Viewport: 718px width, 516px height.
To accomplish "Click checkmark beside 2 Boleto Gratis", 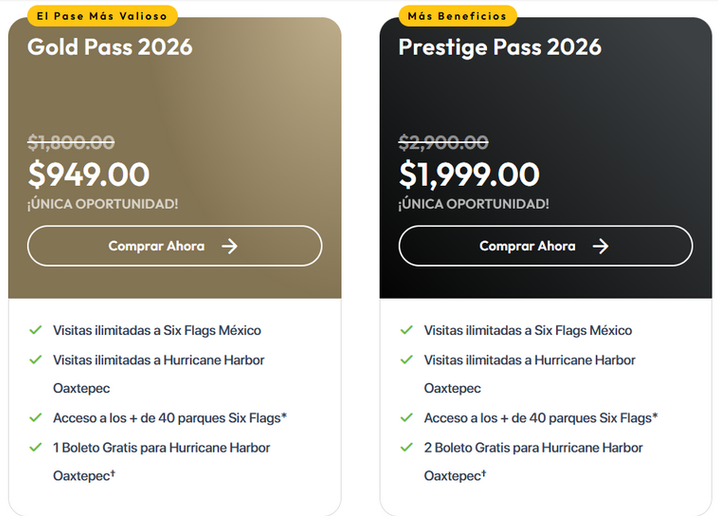I will point(406,447).
